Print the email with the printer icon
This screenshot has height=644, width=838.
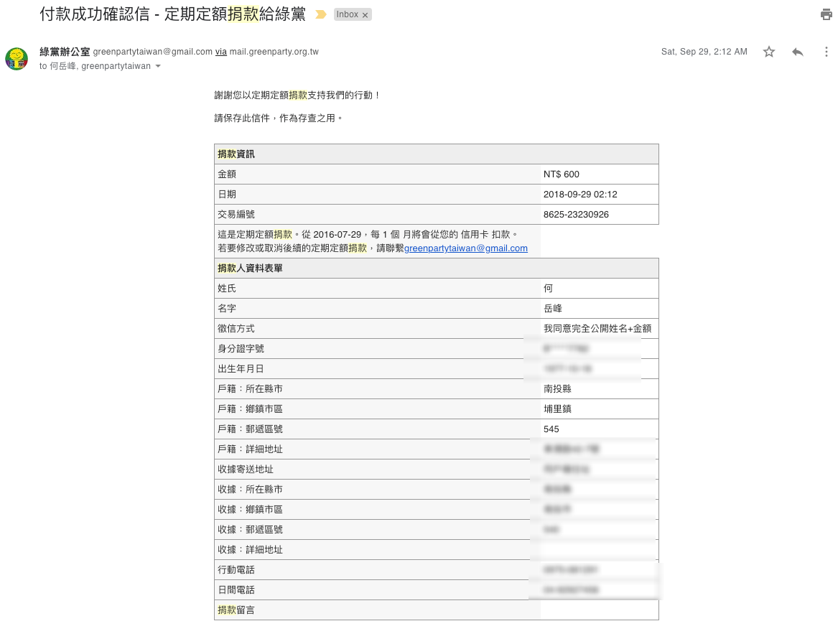[827, 14]
